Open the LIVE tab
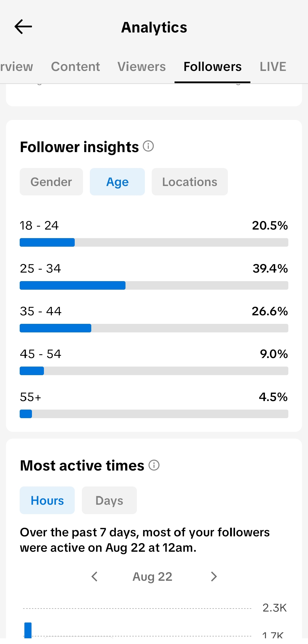308x644 pixels. coord(273,67)
